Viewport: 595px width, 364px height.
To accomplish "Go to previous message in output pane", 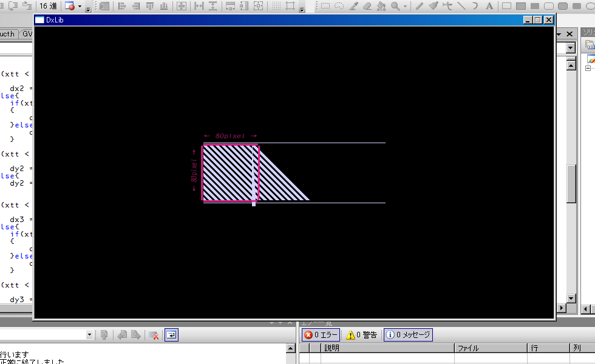I will click(122, 335).
